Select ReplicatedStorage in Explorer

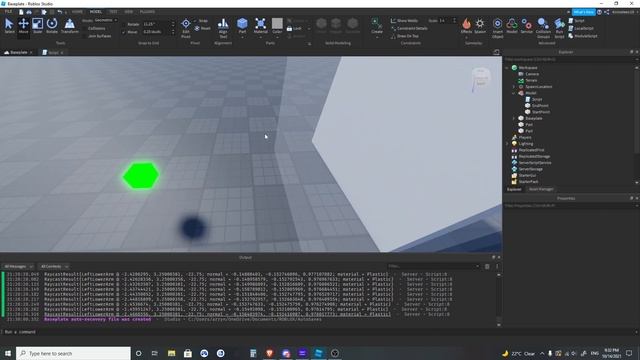click(x=534, y=156)
